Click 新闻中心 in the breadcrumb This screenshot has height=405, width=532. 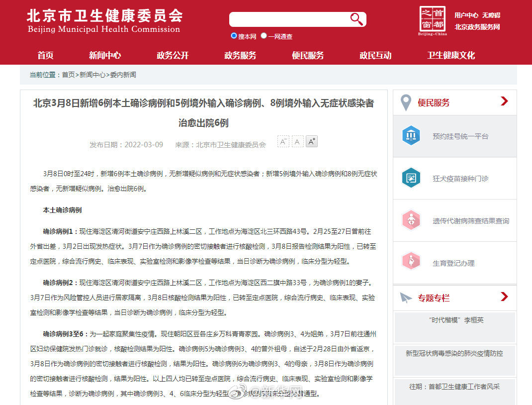92,75
